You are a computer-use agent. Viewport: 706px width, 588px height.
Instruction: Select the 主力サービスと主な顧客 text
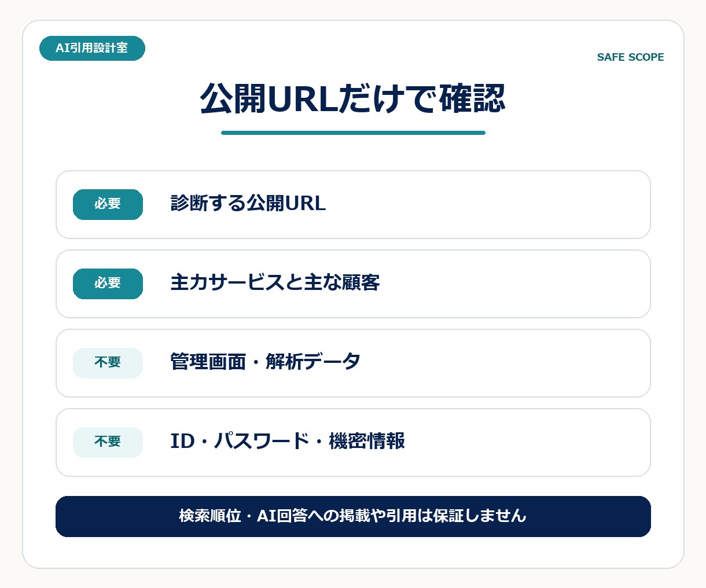pyautogui.click(x=275, y=283)
